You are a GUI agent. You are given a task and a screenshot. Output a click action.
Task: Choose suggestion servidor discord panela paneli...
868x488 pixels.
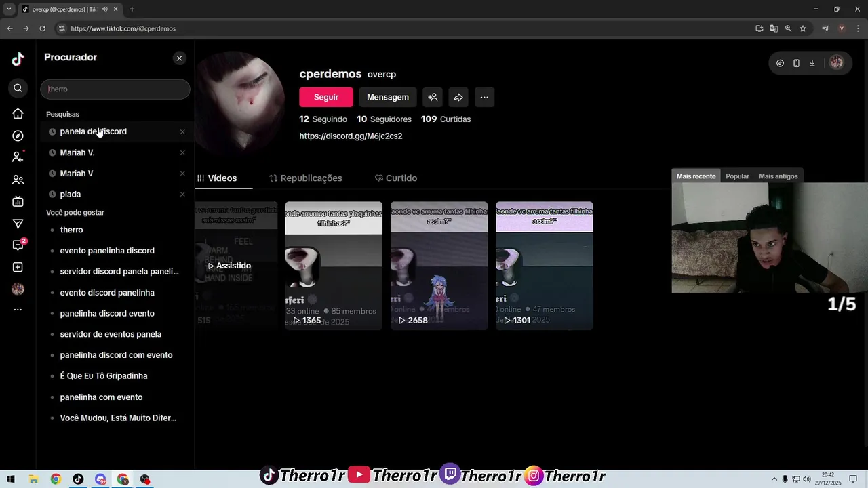pos(119,272)
